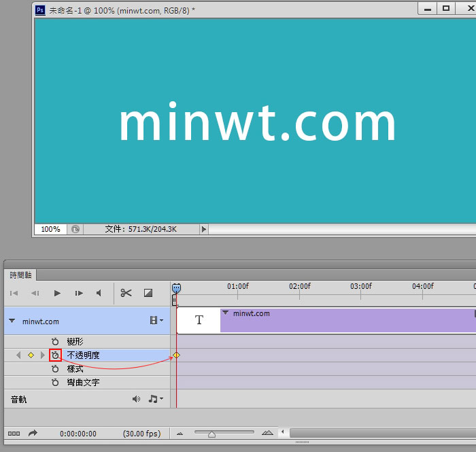The width and height of the screenshot is (476, 452).
Task: Select the T text clip thumbnail
Action: pyautogui.click(x=199, y=320)
